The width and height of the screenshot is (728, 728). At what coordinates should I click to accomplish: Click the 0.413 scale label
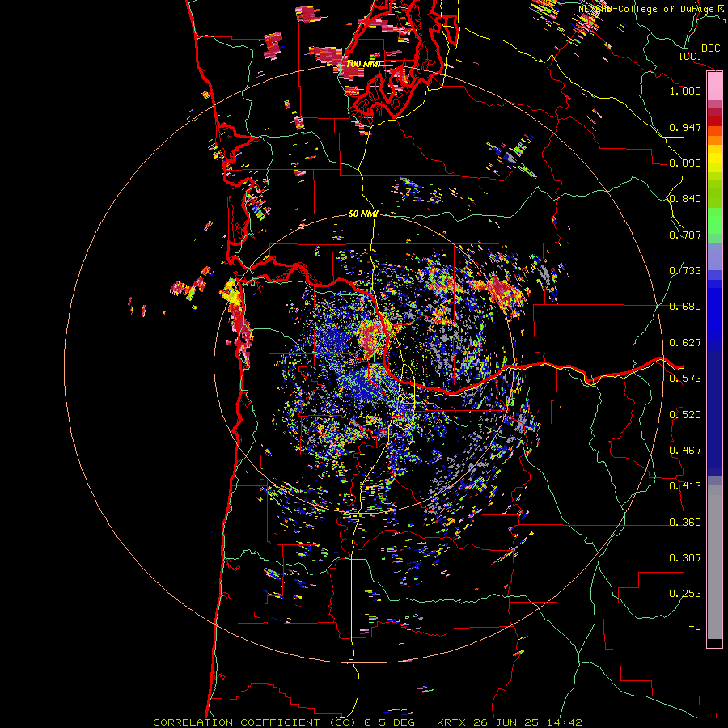pos(685,486)
